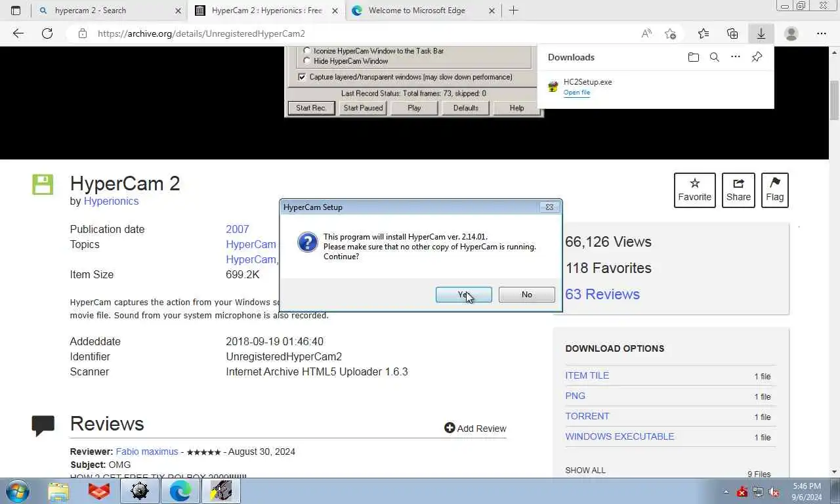The image size is (840, 504).
Task: Click Yes in HyperCam Setup dialog
Action: [463, 295]
